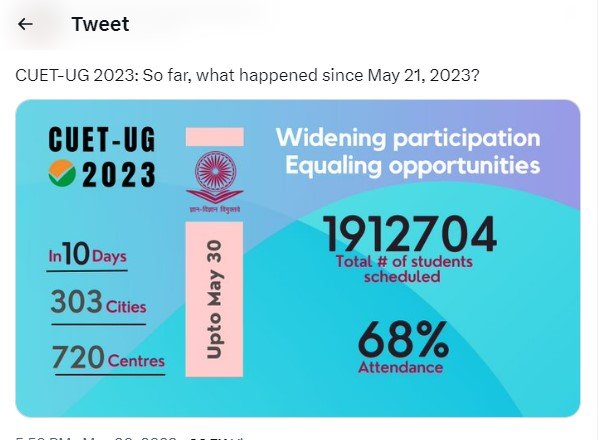Click the orange-green checkmark logo beside 2023
This screenshot has width=604, height=440.
[x=59, y=175]
